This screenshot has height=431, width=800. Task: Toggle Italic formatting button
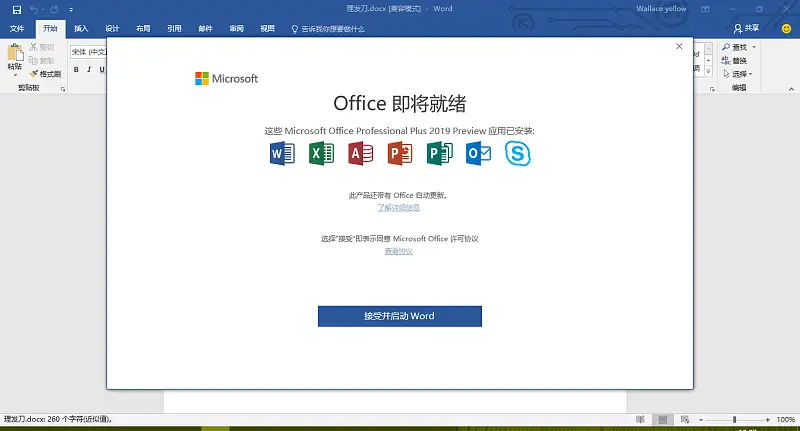(x=89, y=69)
